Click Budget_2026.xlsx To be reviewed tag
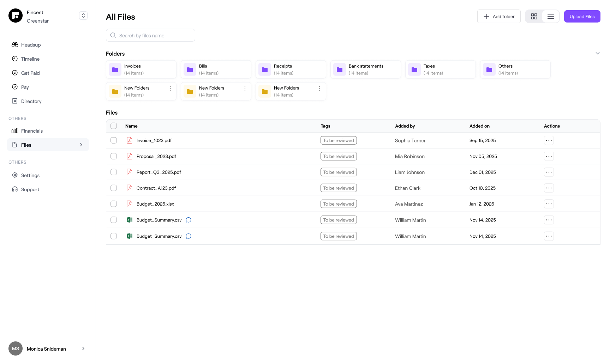The height and width of the screenshot is (364, 610). coord(339,204)
